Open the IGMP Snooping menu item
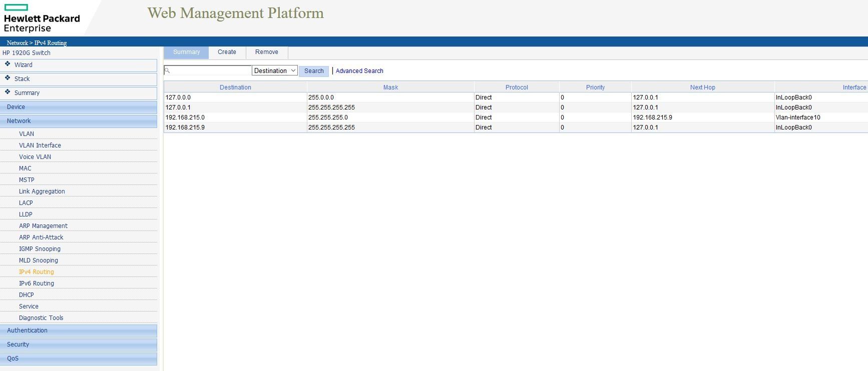868x371 pixels. click(40, 249)
